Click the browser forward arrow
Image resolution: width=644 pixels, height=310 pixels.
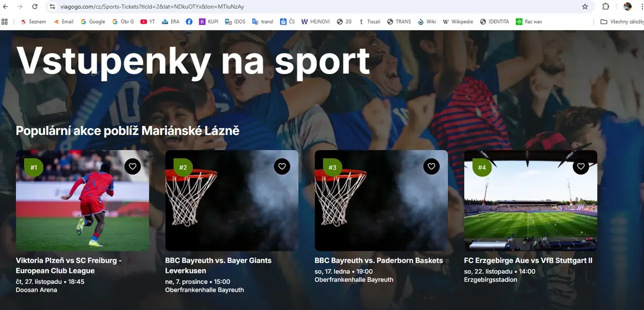click(20, 6)
